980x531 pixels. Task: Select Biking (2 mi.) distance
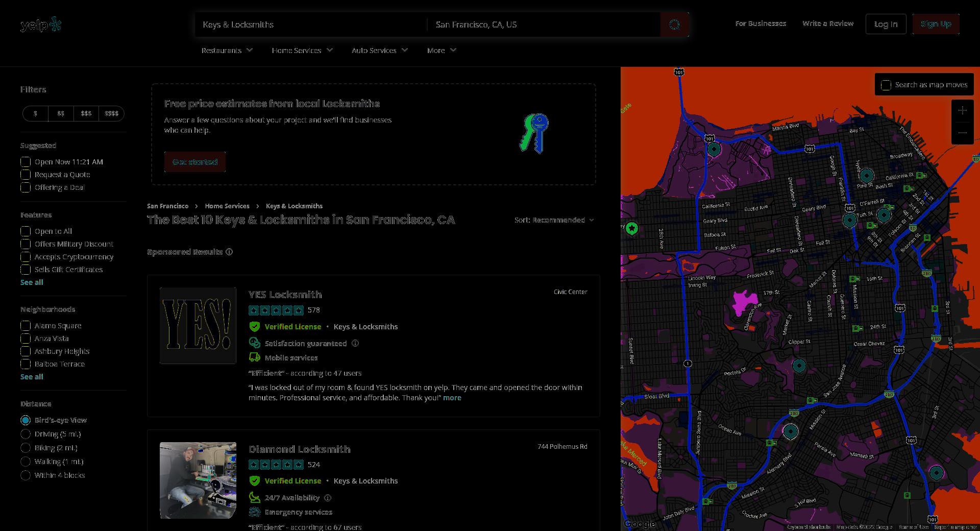click(x=26, y=448)
